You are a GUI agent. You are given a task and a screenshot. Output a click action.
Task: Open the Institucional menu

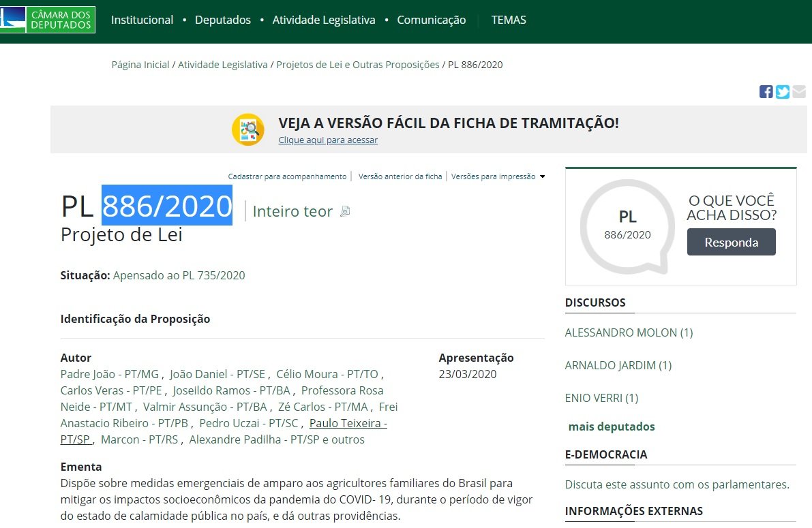coord(142,20)
